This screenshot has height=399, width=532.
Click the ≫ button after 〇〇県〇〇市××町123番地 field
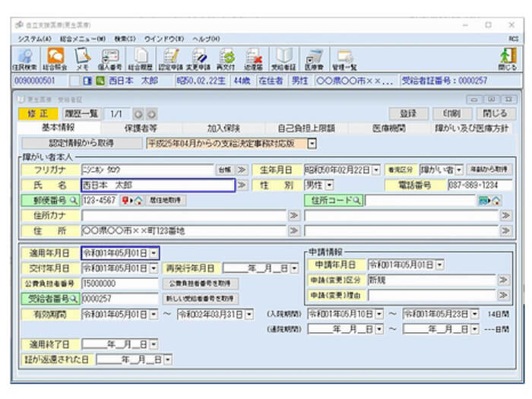pyautogui.click(x=294, y=231)
